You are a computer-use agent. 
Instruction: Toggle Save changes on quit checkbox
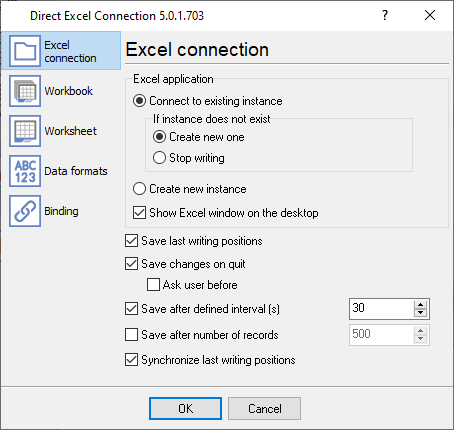click(x=131, y=264)
